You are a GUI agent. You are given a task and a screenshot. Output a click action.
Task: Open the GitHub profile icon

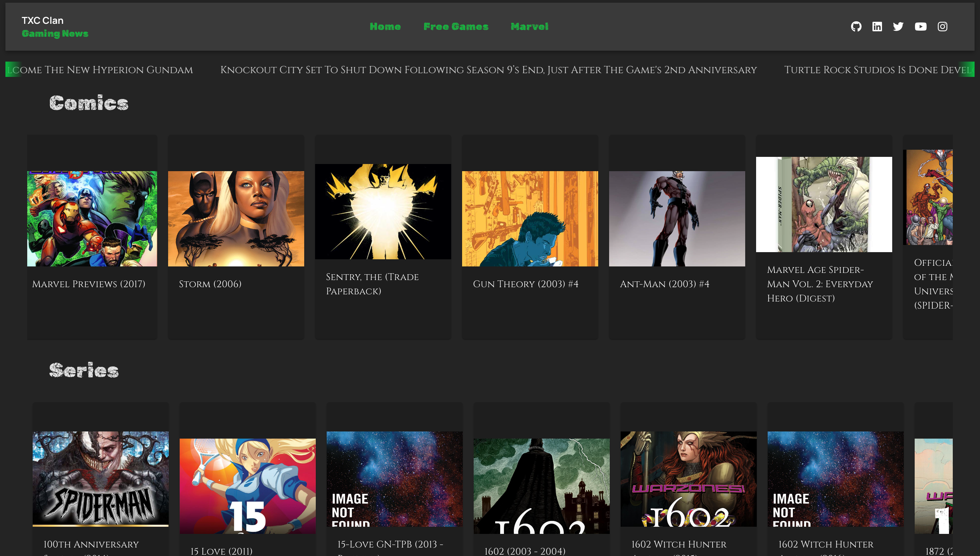856,26
